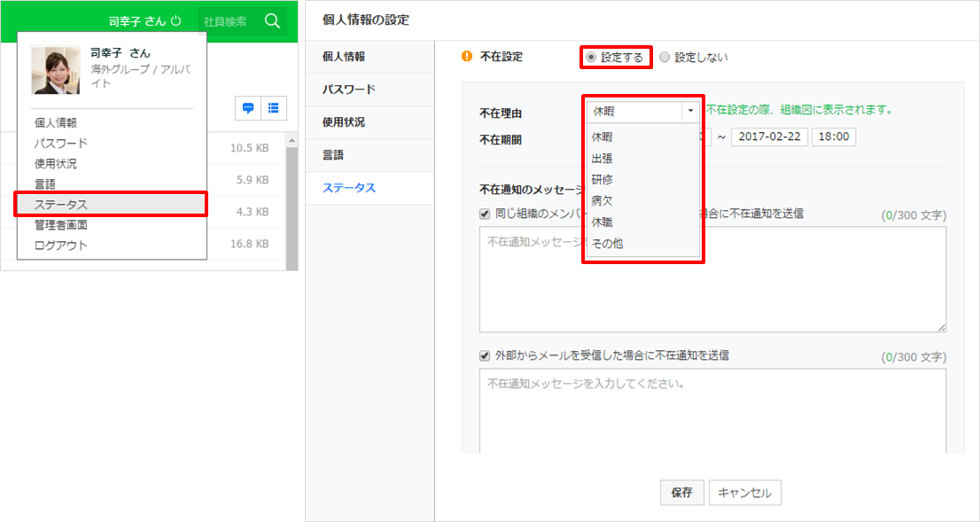
Task: Click the power icon beside the username
Action: coord(175,21)
